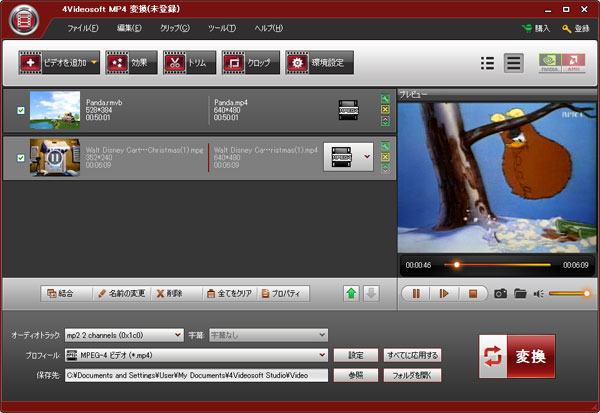600x413 pixels.
Task: Click green settings icon on Walt Disney row
Action: coord(385,146)
